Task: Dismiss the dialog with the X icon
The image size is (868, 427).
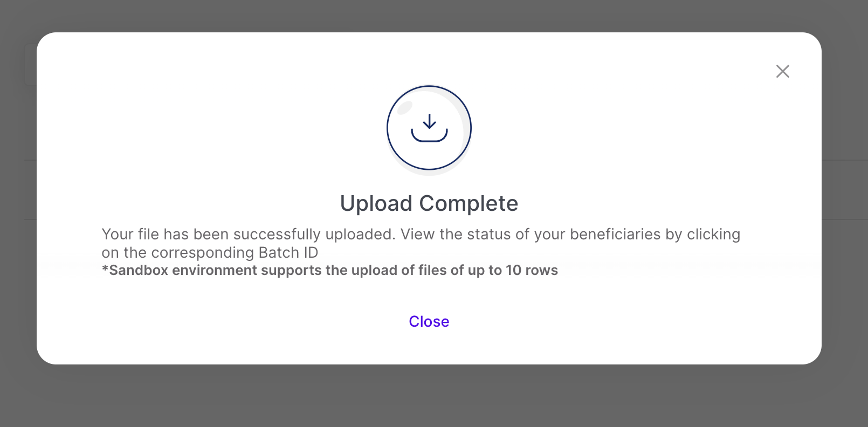Action: 782,71
